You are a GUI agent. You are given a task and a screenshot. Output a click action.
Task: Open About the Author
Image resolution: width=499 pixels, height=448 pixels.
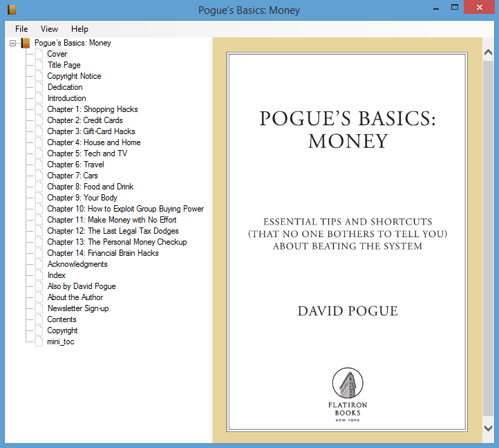pyautogui.click(x=75, y=297)
